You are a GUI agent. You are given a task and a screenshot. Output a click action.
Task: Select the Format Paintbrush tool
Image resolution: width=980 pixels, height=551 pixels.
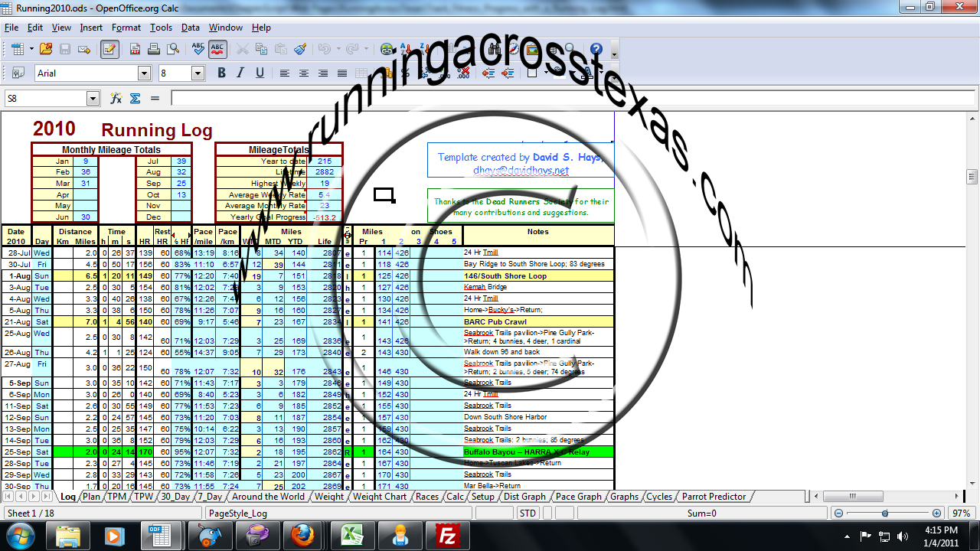pos(300,48)
